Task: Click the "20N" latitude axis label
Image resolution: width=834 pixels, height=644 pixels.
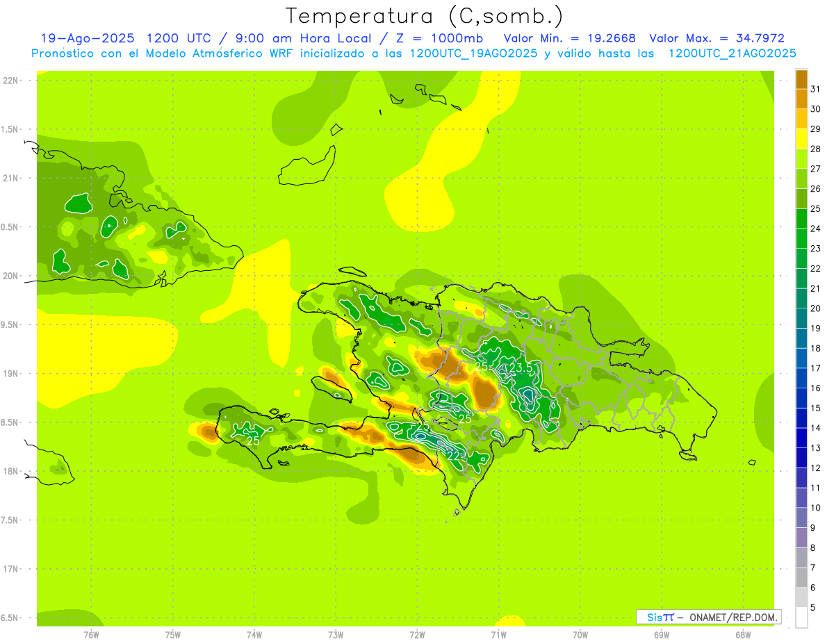Action: pyautogui.click(x=12, y=276)
